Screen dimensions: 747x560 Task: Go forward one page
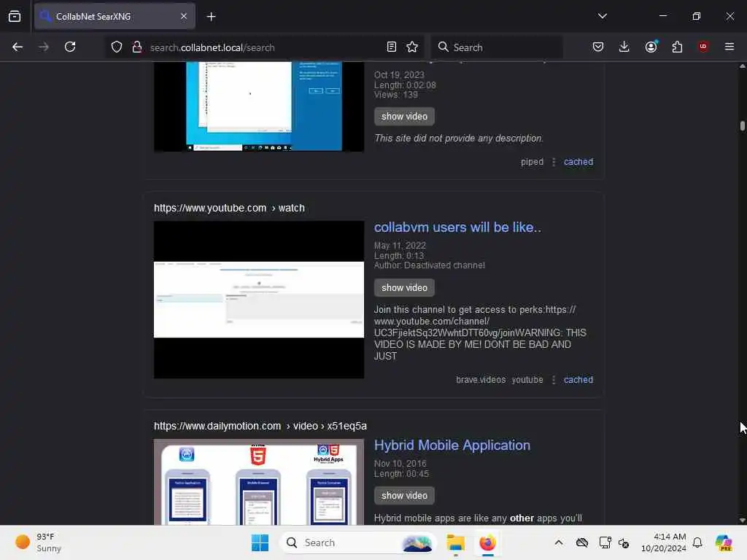44,47
